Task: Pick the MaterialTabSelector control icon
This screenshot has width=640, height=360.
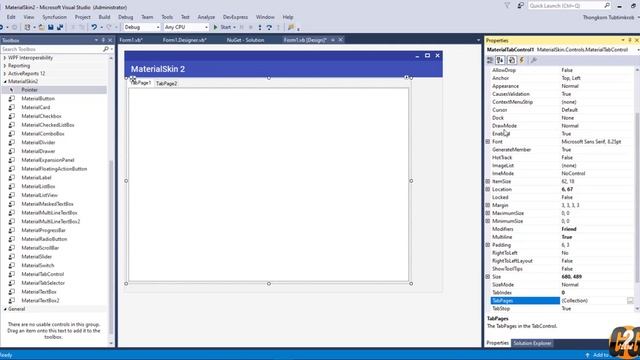Action: point(12,283)
